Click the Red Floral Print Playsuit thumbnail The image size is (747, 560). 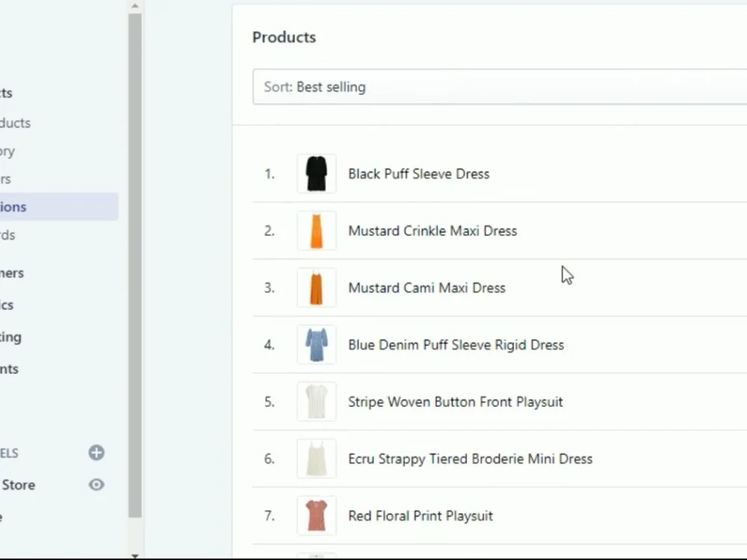pyautogui.click(x=316, y=516)
